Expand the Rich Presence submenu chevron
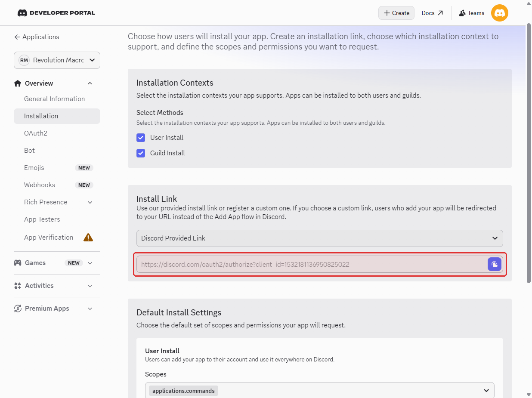This screenshot has height=398, width=532. click(x=90, y=202)
